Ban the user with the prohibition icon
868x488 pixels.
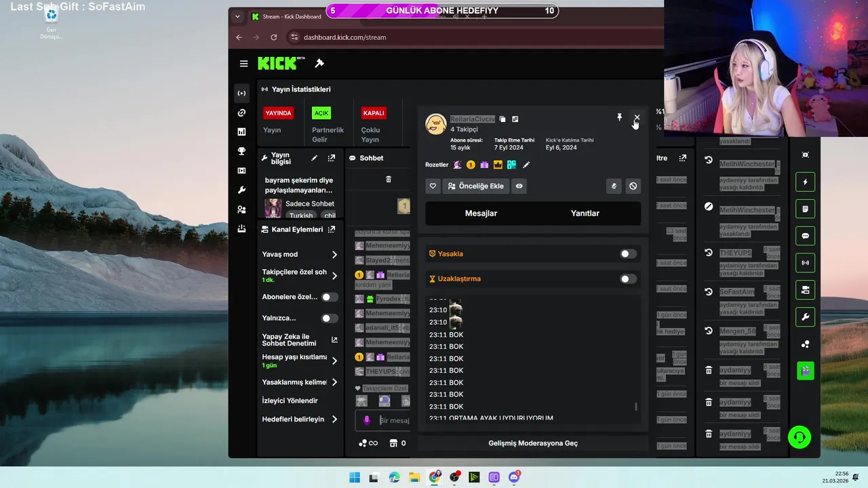tap(633, 186)
